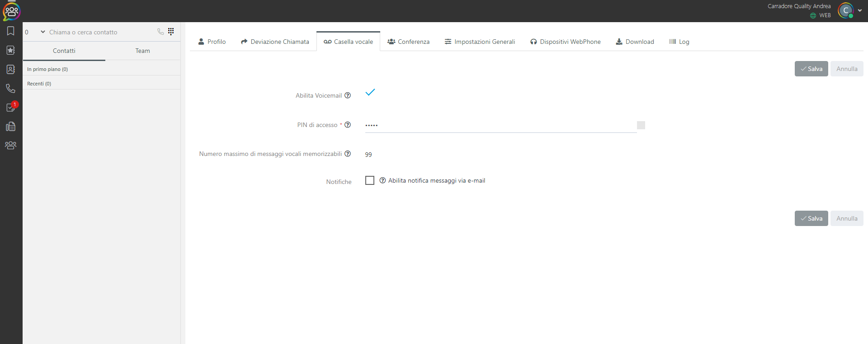The image size is (868, 344).
Task: Select the Team tab in left panel
Action: click(x=143, y=51)
